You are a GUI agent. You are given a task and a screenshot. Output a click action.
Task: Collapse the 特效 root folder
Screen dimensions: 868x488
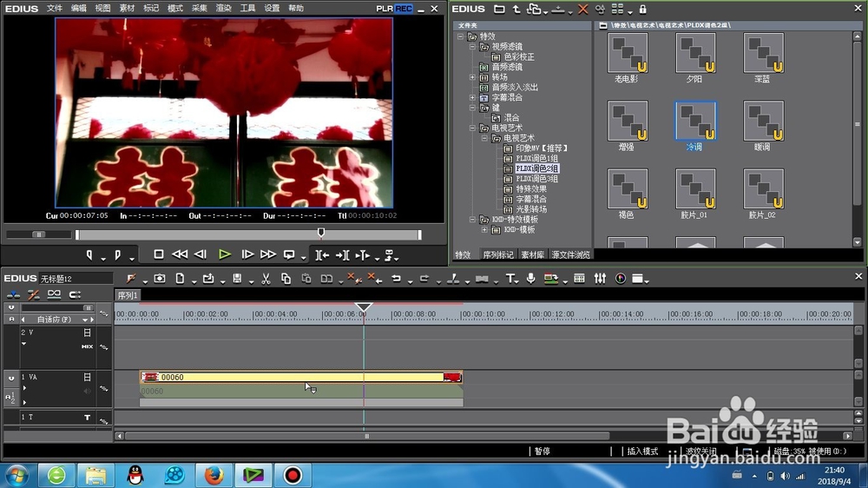click(x=461, y=36)
